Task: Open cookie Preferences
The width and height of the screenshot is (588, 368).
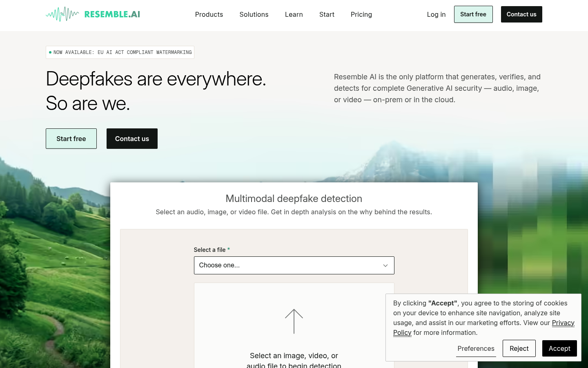Action: (x=476, y=348)
